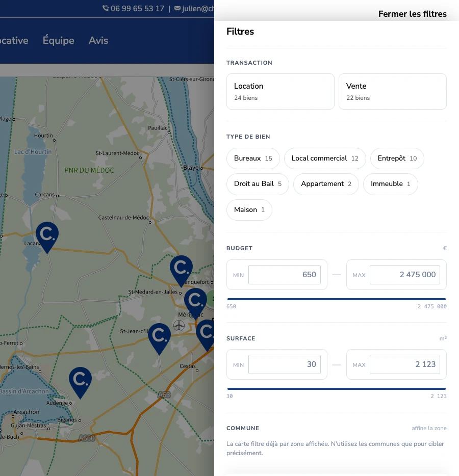
Task: Click the julien@ email link in header
Action: pos(198,9)
